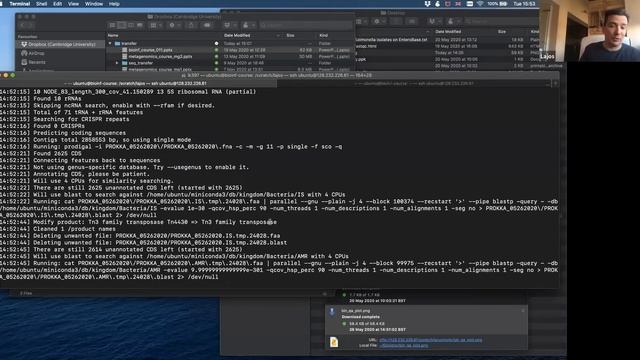Open the group-by dropdown in the right Finder window
Image resolution: width=640 pixels, height=360 pixels.
click(360, 21)
